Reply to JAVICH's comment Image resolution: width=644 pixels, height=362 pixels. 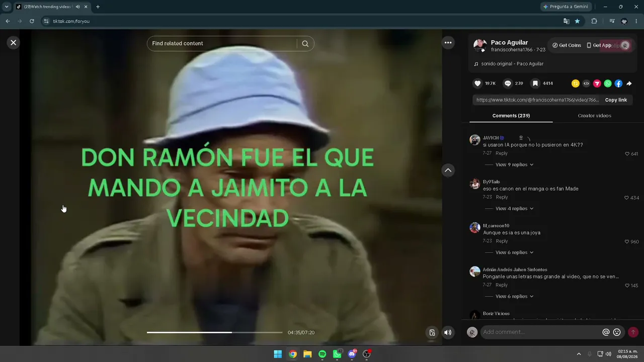tap(502, 153)
